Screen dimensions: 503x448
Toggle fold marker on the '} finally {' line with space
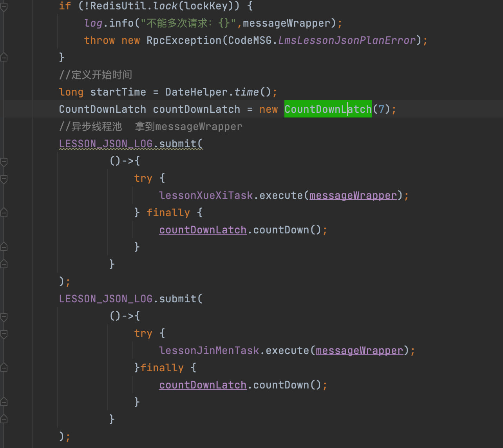(4, 213)
